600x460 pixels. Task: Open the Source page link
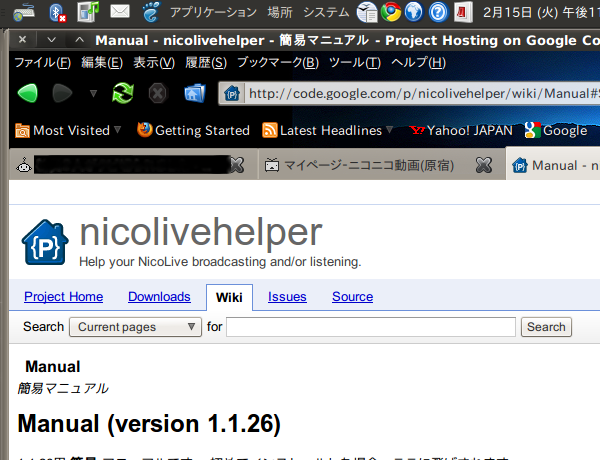click(x=352, y=297)
